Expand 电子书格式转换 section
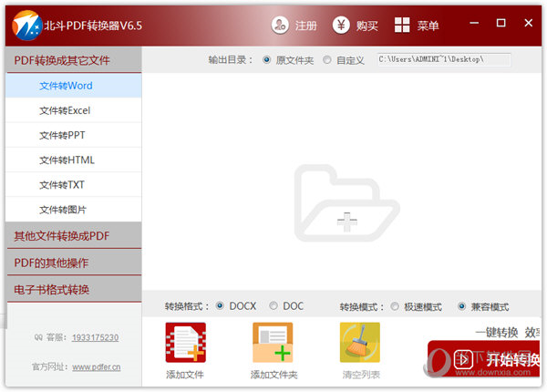Screen dimensions: 547x392 tap(74, 289)
